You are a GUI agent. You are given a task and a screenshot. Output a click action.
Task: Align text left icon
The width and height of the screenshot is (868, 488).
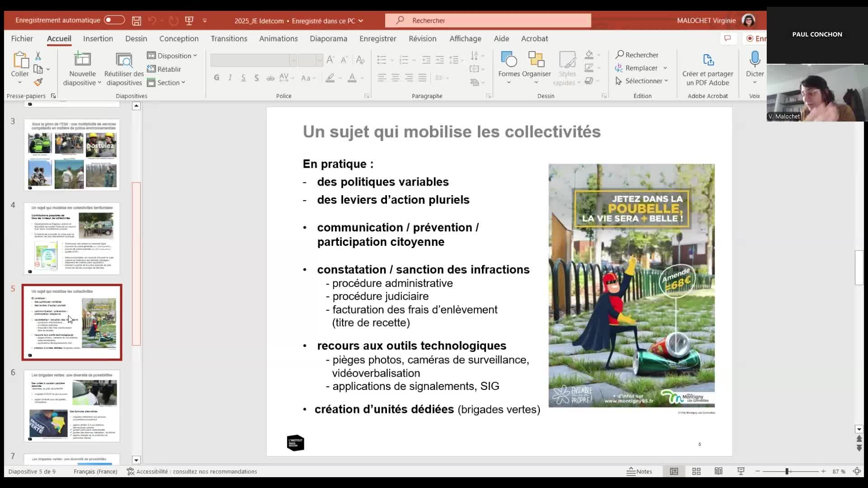[x=382, y=78]
